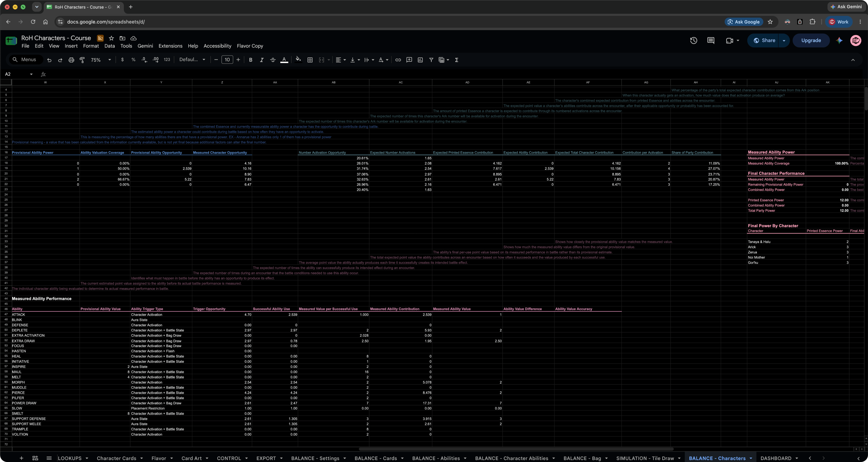Hide the menus with collapse chevron
Image resolution: width=868 pixels, height=462 pixels.
(853, 60)
